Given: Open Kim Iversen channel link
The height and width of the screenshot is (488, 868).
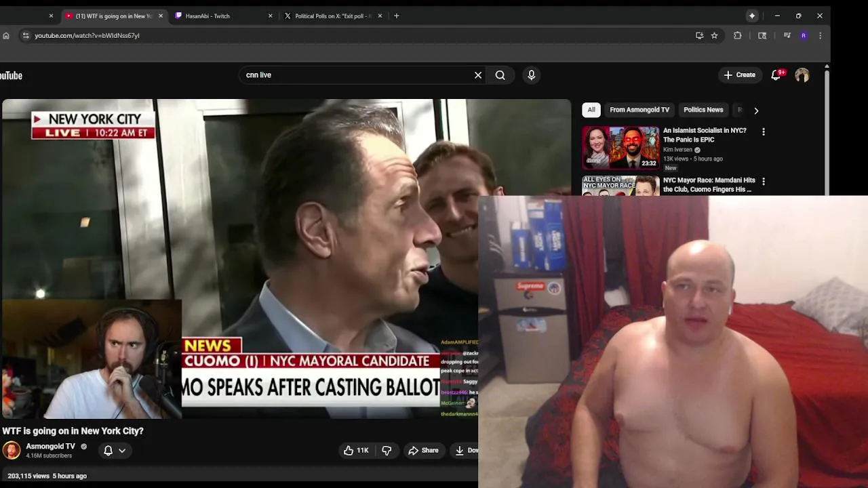Looking at the screenshot, I should click(677, 150).
